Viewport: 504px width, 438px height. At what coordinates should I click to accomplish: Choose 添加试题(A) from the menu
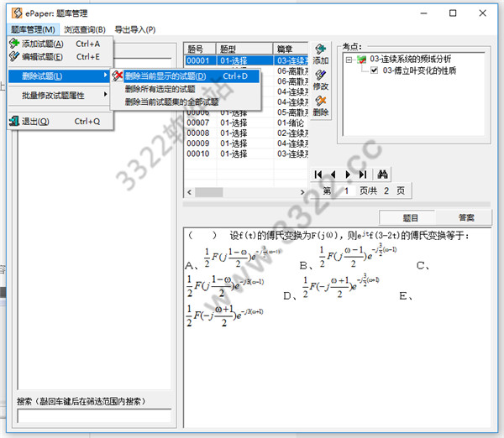60,44
